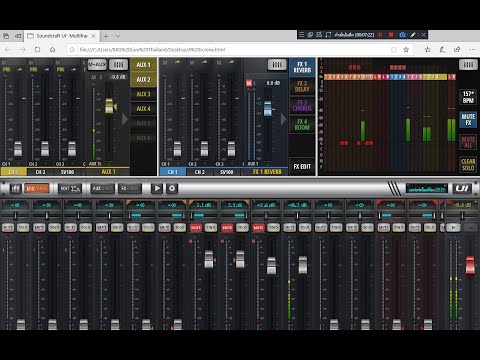Select SV100 tab in AUX panel

(x=67, y=172)
